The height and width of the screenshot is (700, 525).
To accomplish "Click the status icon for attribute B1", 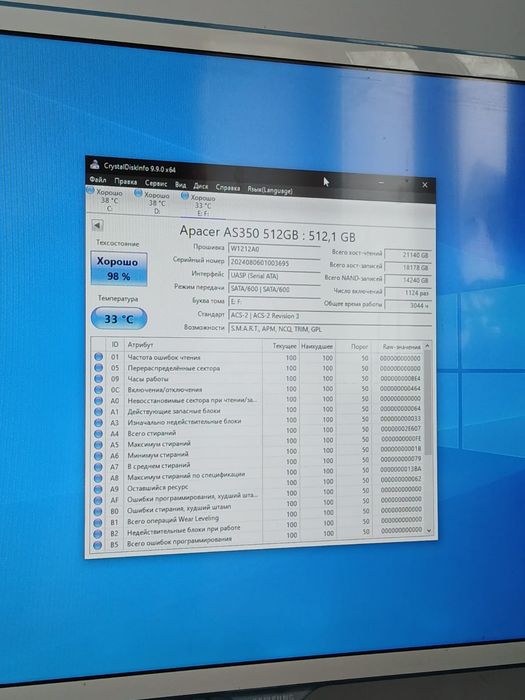I will 99,522.
